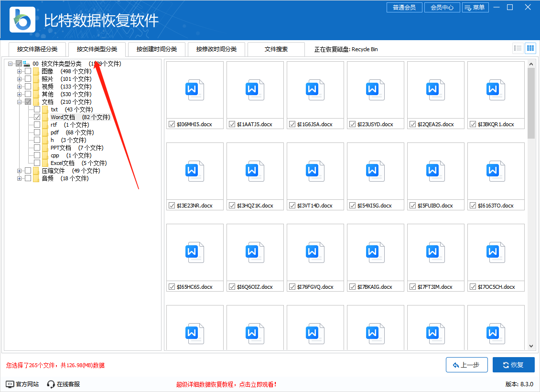The height and width of the screenshot is (392, 540).
Task: Check the 图像 category checkbox
Action: click(x=28, y=71)
